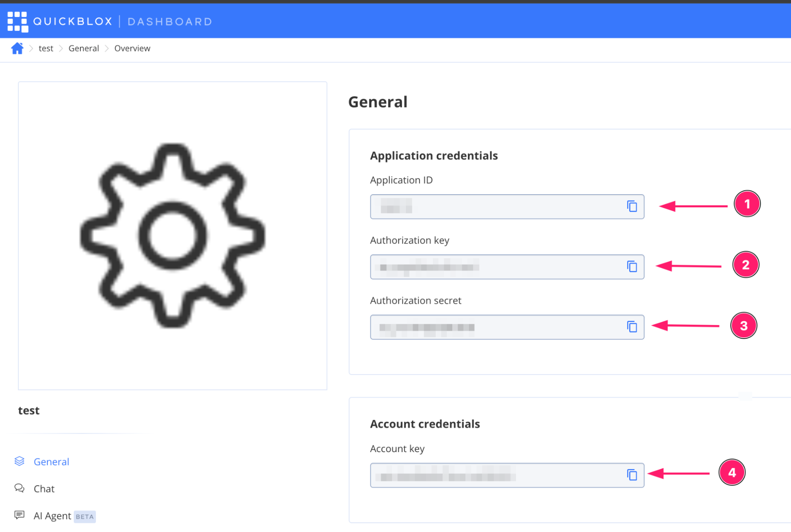Open the Chat sidebar section
The image size is (791, 532).
pyautogui.click(x=44, y=489)
